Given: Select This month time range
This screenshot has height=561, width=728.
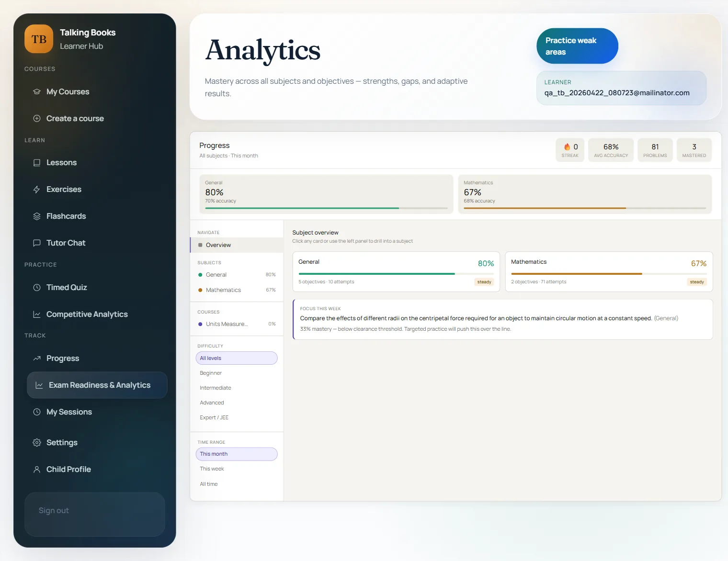Looking at the screenshot, I should point(237,454).
